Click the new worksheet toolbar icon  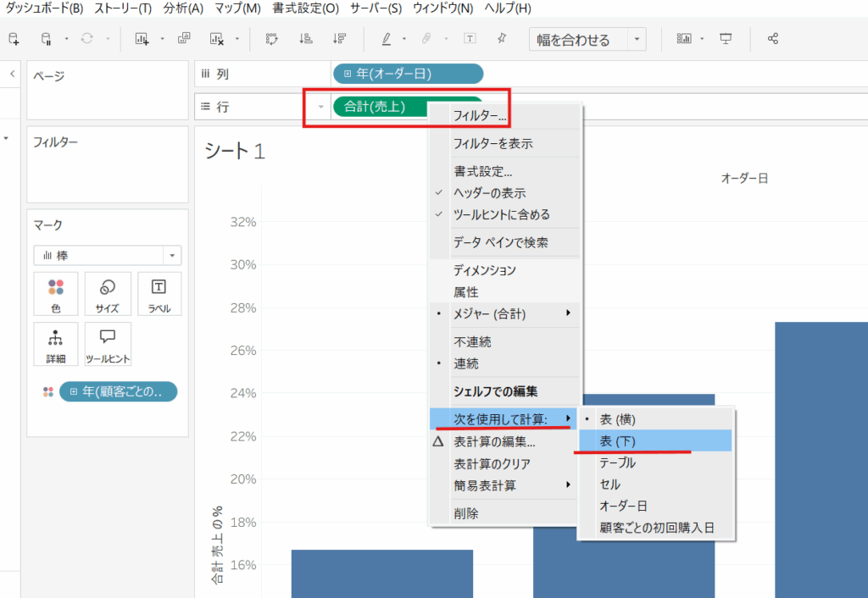click(142, 39)
